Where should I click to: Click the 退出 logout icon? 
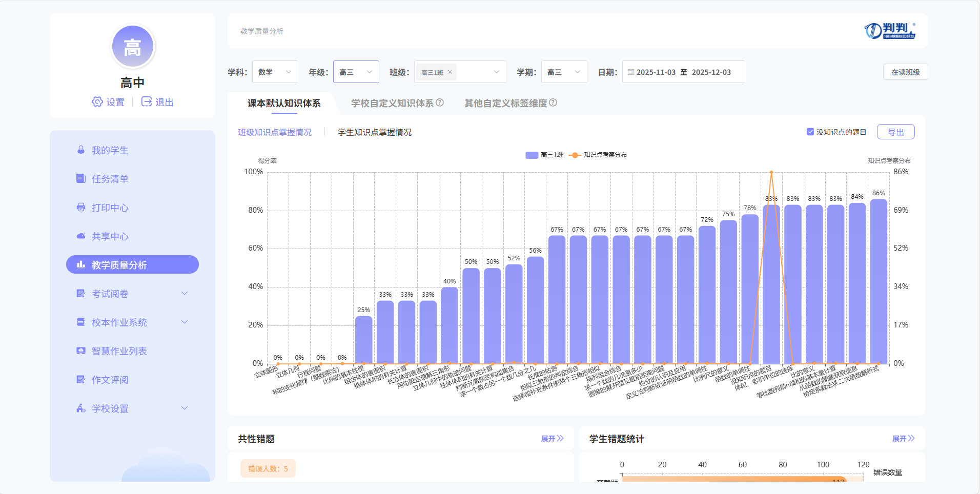click(x=147, y=102)
